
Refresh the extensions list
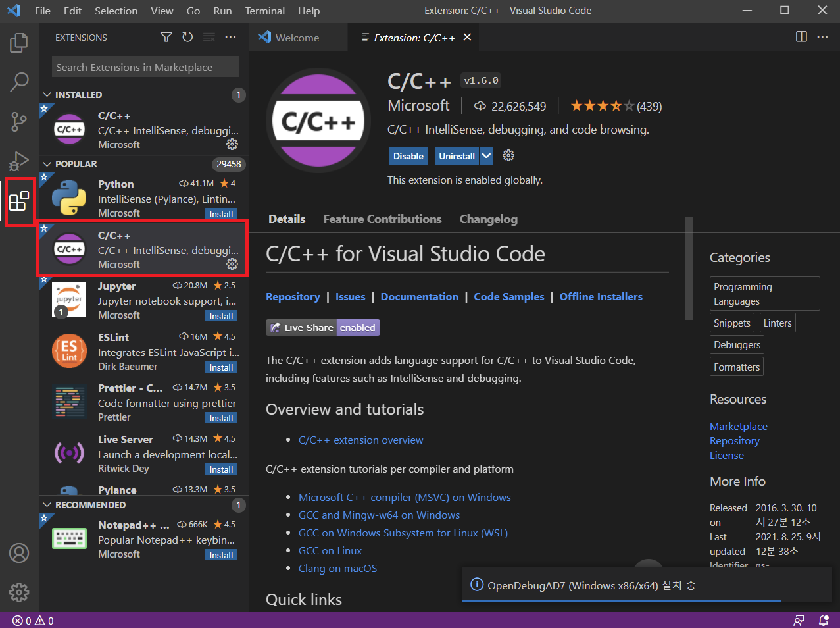click(x=187, y=37)
